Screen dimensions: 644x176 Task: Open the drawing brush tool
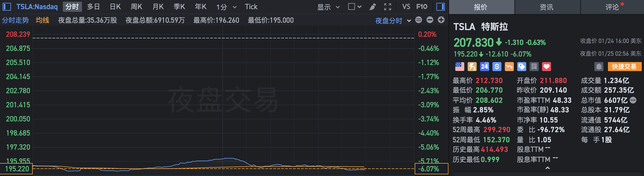(x=372, y=7)
